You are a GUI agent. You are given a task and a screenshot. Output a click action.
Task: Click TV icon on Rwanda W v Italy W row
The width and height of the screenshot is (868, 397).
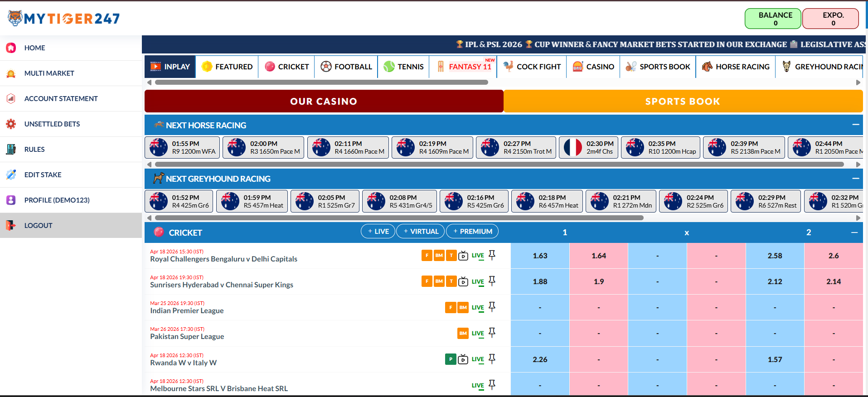[x=463, y=359]
